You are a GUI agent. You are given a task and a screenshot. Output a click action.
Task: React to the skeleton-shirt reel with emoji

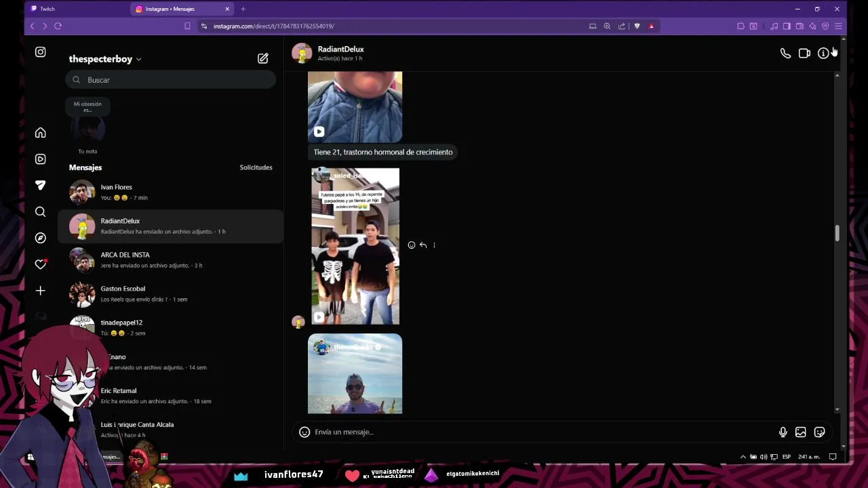click(x=412, y=245)
